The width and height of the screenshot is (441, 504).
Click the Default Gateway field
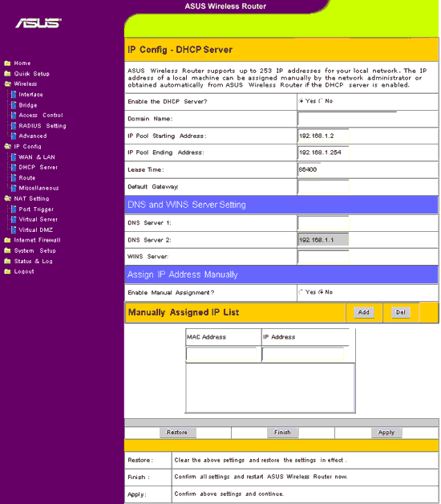[323, 187]
